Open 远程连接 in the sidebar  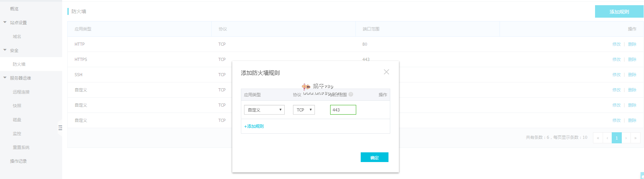tap(21, 92)
